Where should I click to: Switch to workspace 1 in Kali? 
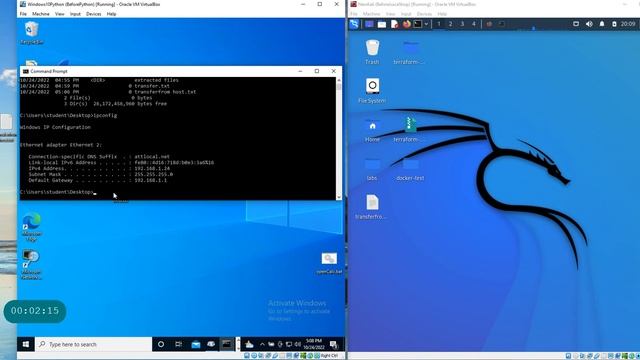coord(439,24)
